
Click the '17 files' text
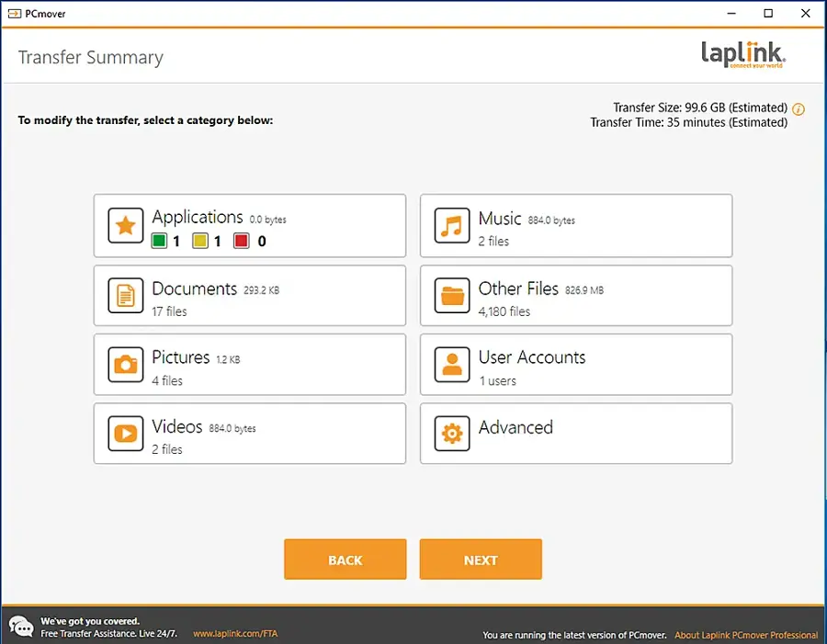coord(169,311)
